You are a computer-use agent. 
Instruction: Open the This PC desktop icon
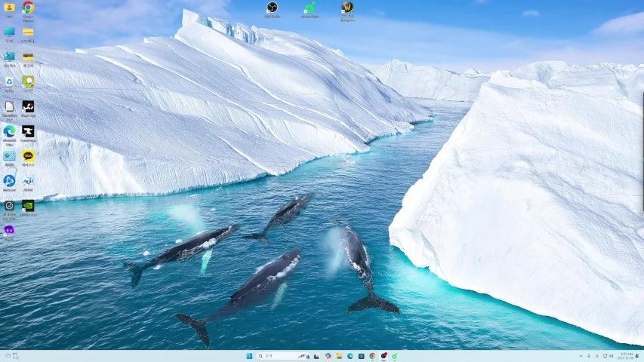pos(9,32)
